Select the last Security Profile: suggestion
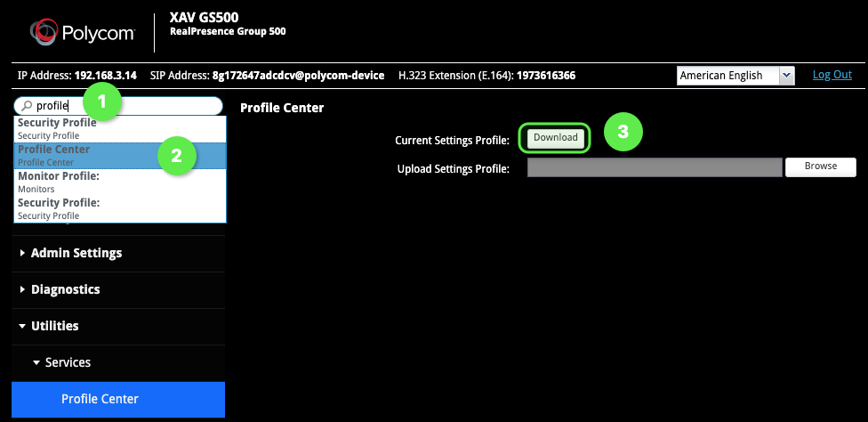Screen dimensions: 868x422 [120, 209]
